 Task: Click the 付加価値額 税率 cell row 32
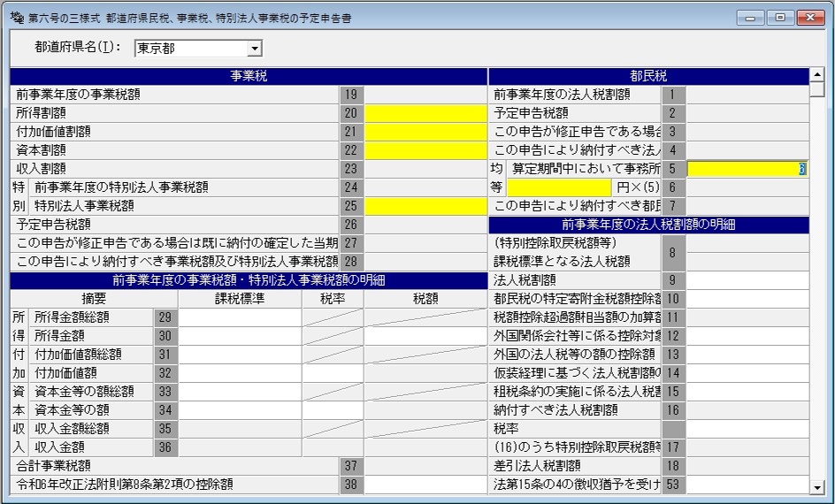(x=333, y=374)
